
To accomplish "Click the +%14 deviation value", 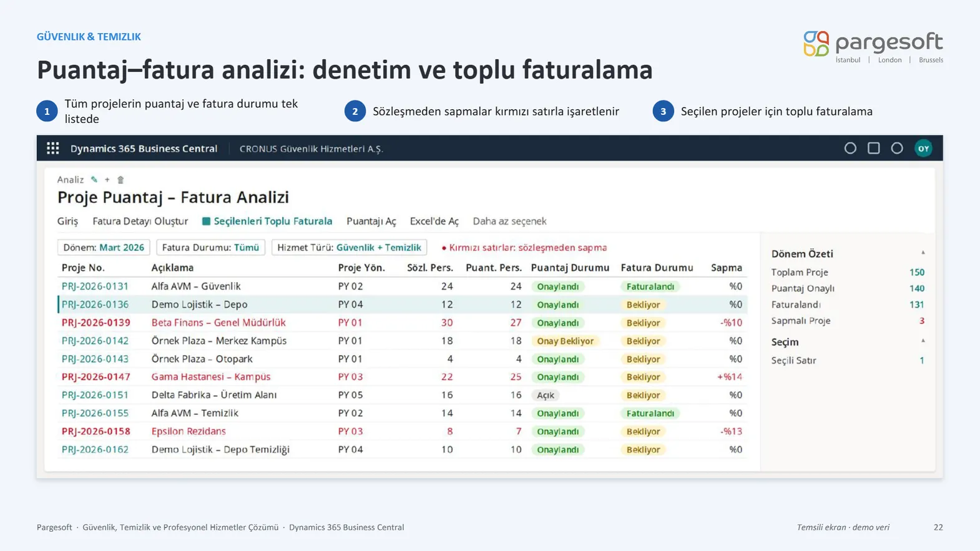I will 729,377.
